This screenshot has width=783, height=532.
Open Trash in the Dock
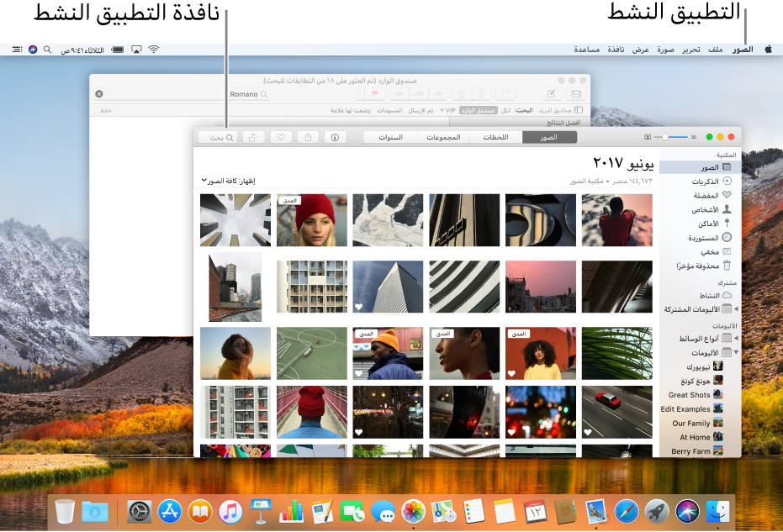tap(65, 512)
